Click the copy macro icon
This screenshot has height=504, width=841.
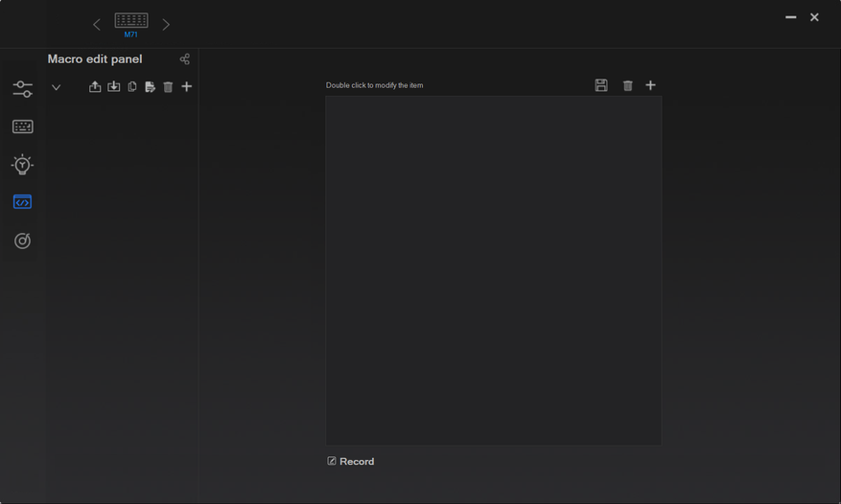[132, 86]
